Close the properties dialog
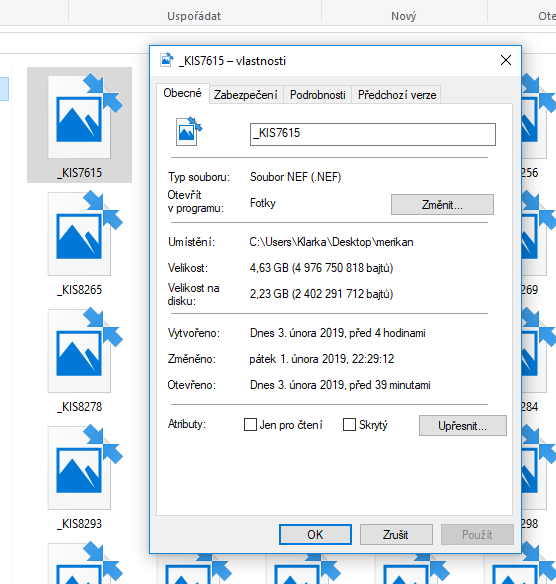The width and height of the screenshot is (556, 584). 505,60
